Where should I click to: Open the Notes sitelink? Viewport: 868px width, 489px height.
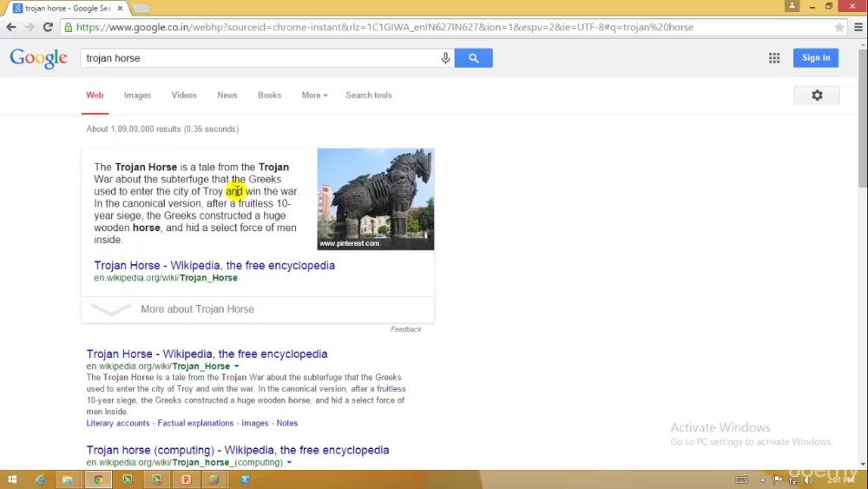286,423
